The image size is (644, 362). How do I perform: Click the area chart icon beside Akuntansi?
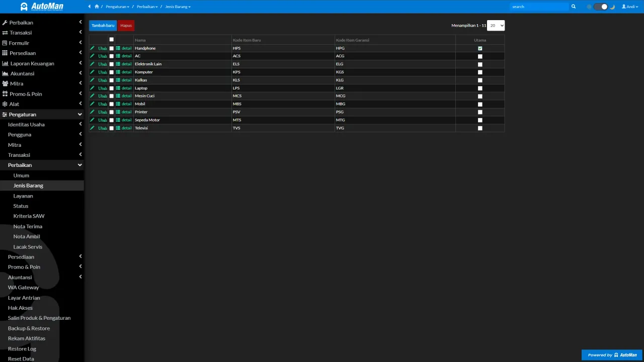(6, 73)
